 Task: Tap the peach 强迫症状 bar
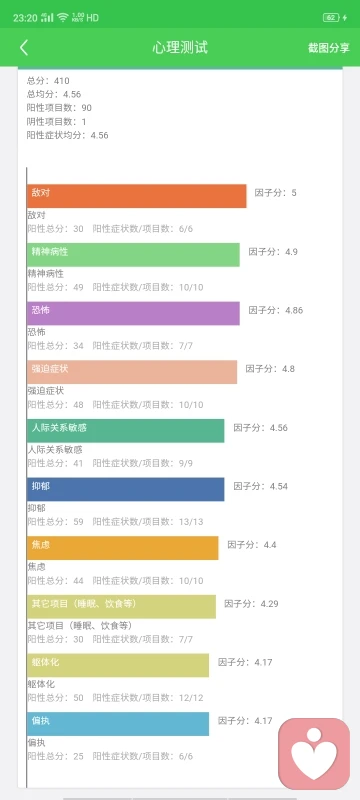click(x=132, y=372)
